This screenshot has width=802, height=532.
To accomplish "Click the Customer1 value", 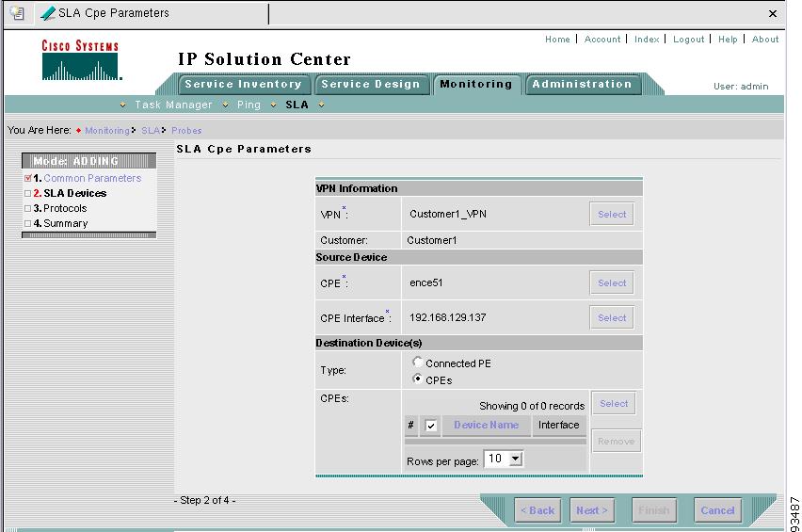I will [432, 240].
